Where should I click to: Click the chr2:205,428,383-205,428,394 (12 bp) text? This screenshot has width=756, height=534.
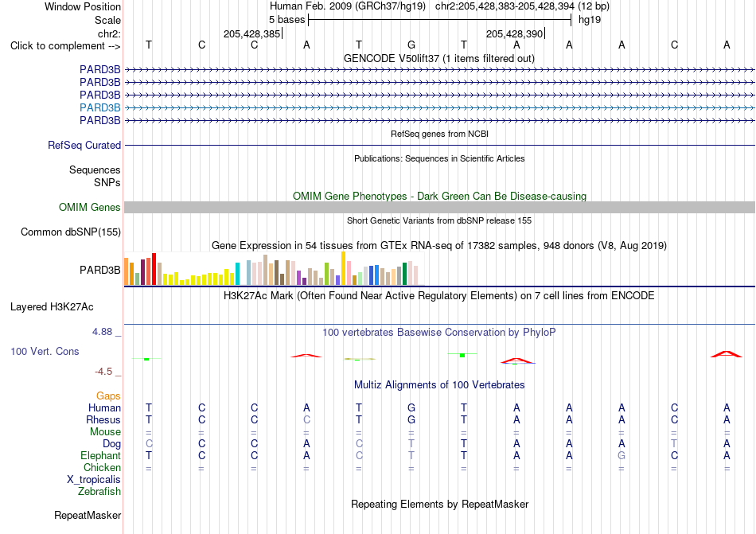coord(522,6)
